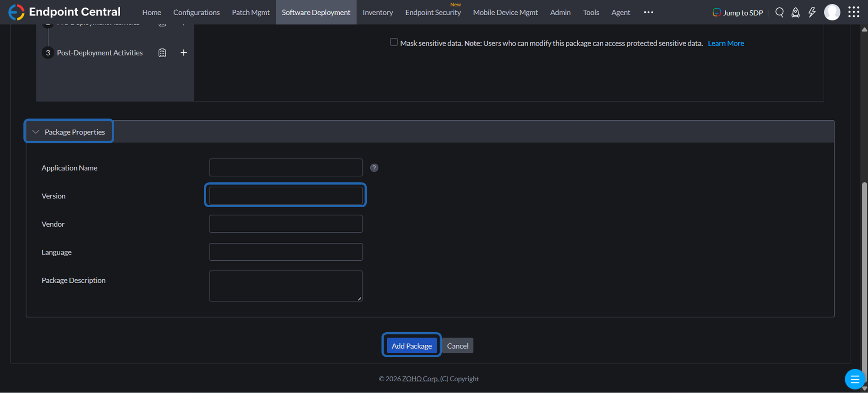Click the Jump to SDP link

[x=738, y=13]
